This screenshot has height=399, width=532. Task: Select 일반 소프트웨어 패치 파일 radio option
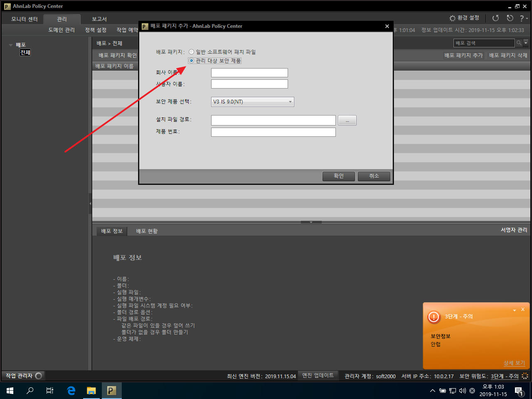pyautogui.click(x=191, y=52)
